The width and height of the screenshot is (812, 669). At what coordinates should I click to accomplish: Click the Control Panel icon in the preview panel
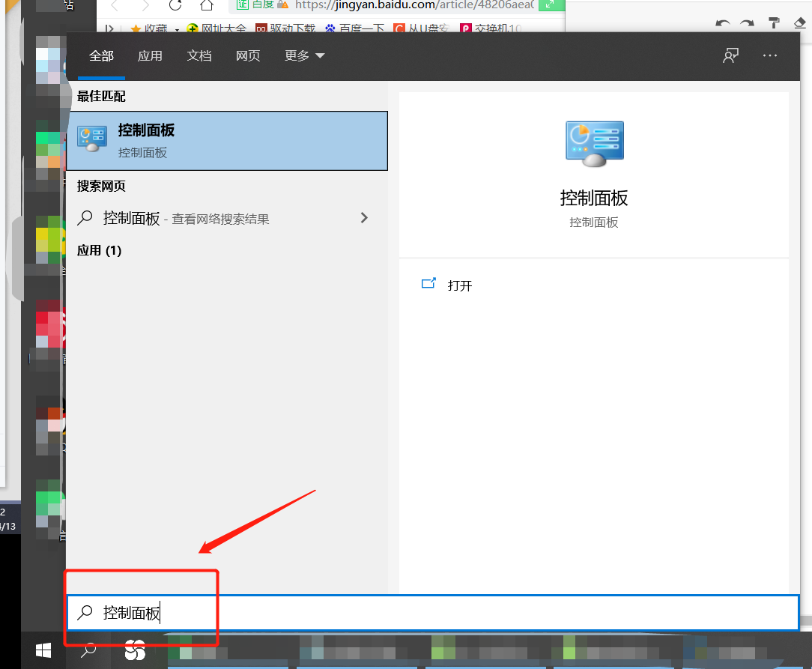[594, 143]
